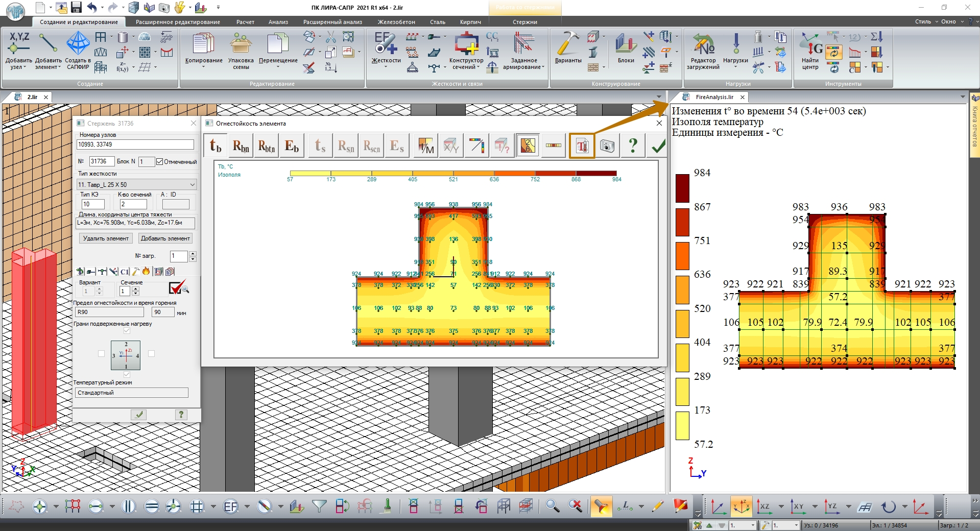Click the dark red 984 legend swatch
Screen dimensions: 980x531
click(x=682, y=188)
